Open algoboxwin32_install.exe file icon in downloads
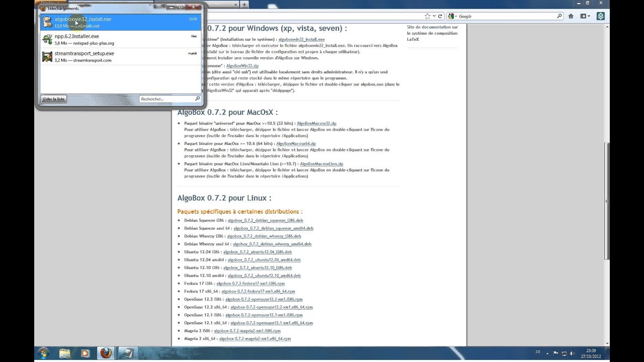The width and height of the screenshot is (644, 362). point(47,22)
